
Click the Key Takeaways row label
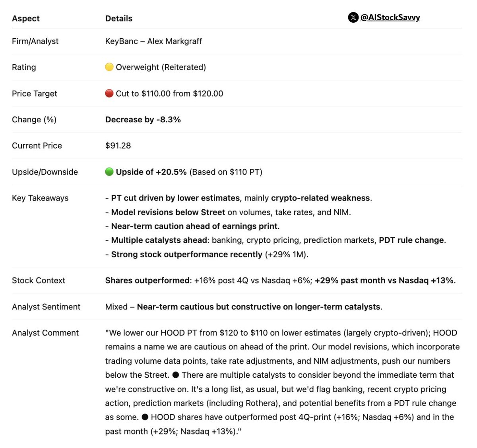pyautogui.click(x=40, y=198)
